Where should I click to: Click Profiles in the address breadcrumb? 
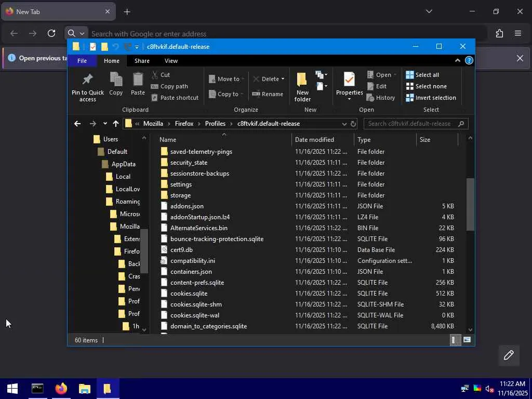coord(215,124)
